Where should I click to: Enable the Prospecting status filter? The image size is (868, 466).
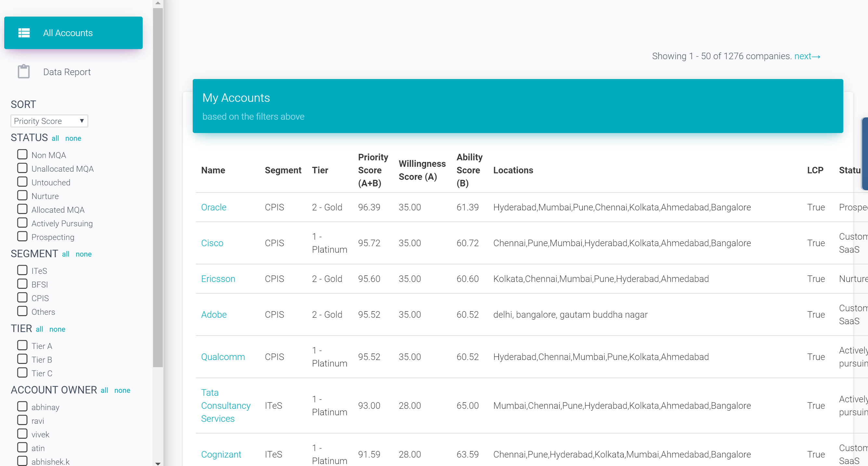pos(22,236)
